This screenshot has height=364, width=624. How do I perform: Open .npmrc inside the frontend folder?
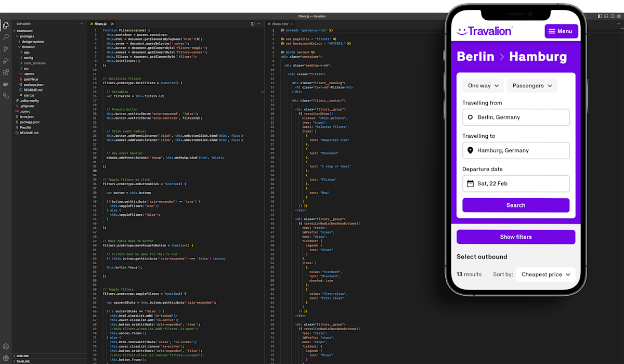[x=28, y=74]
